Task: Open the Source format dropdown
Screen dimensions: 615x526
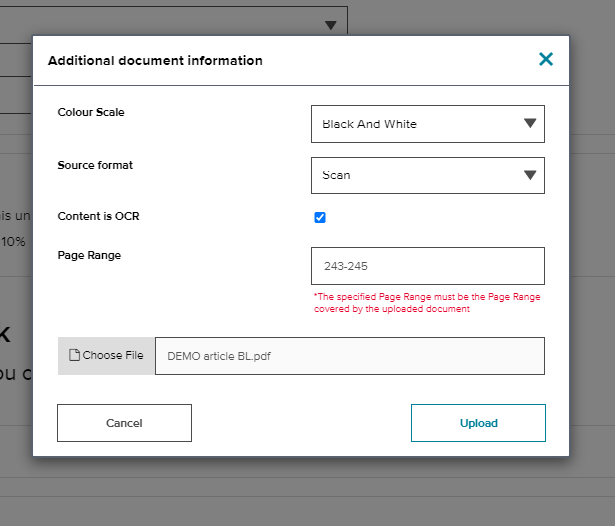Action: 428,175
